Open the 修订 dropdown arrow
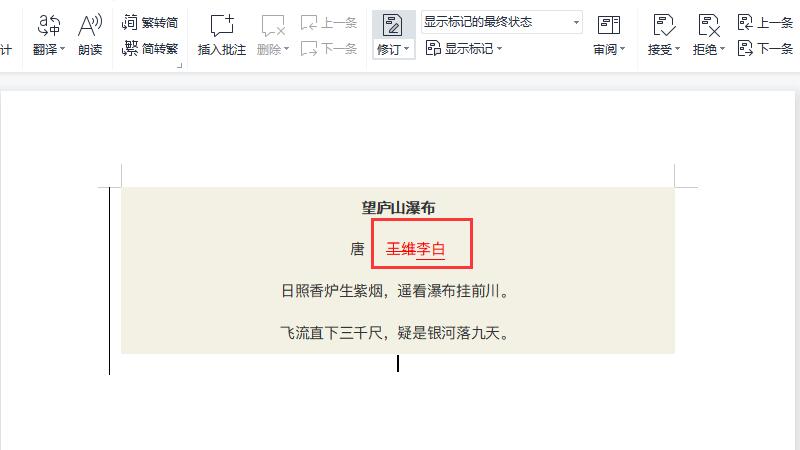Screen dimensions: 800x450 (x=407, y=49)
